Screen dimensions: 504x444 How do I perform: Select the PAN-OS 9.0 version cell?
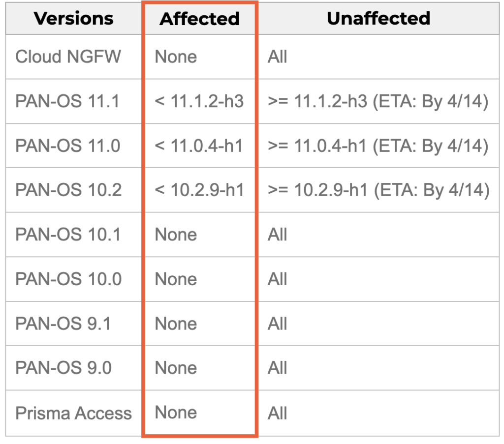tap(63, 368)
